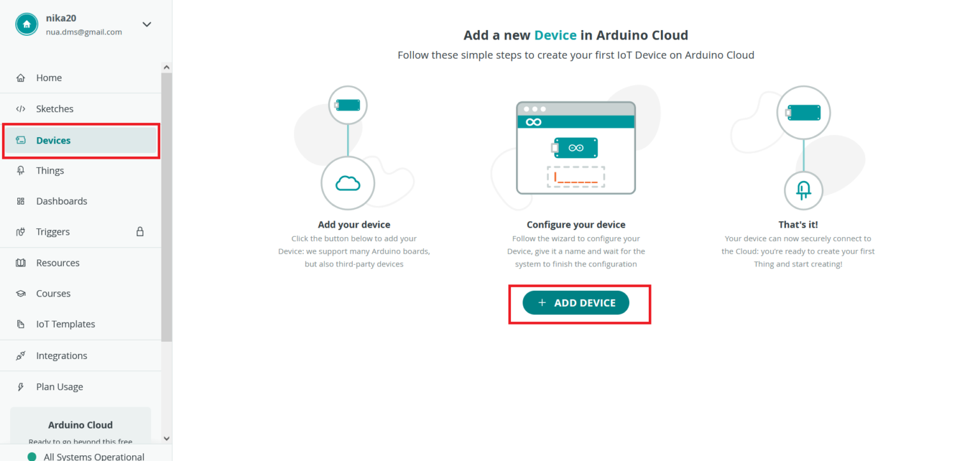Click the Sketches code brackets icon

pyautogui.click(x=20, y=109)
